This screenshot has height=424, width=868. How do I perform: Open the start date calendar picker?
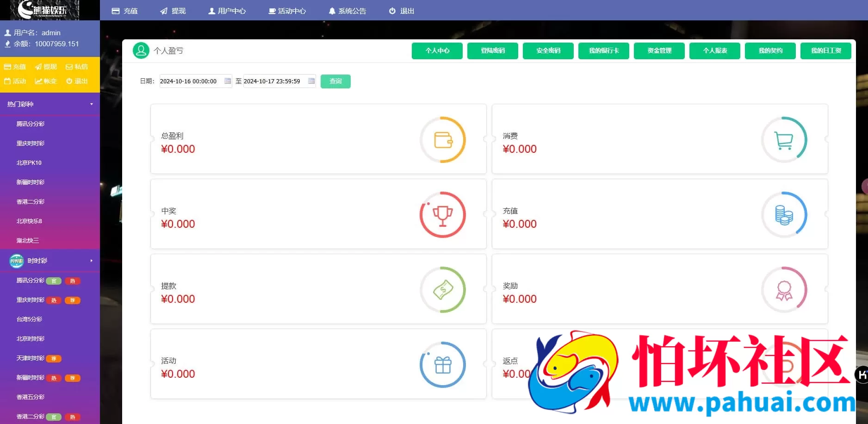click(228, 81)
